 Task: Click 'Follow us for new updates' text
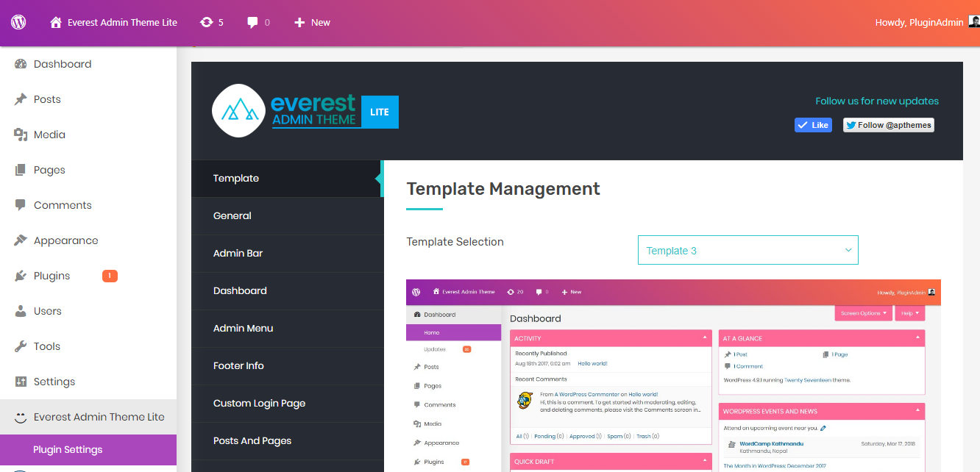pos(877,101)
